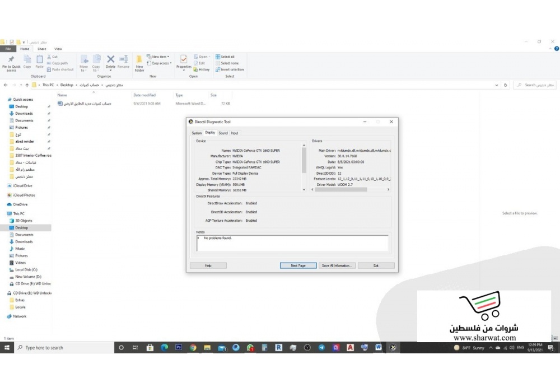Switch to the Sound tab in DirectX tool

(x=223, y=133)
